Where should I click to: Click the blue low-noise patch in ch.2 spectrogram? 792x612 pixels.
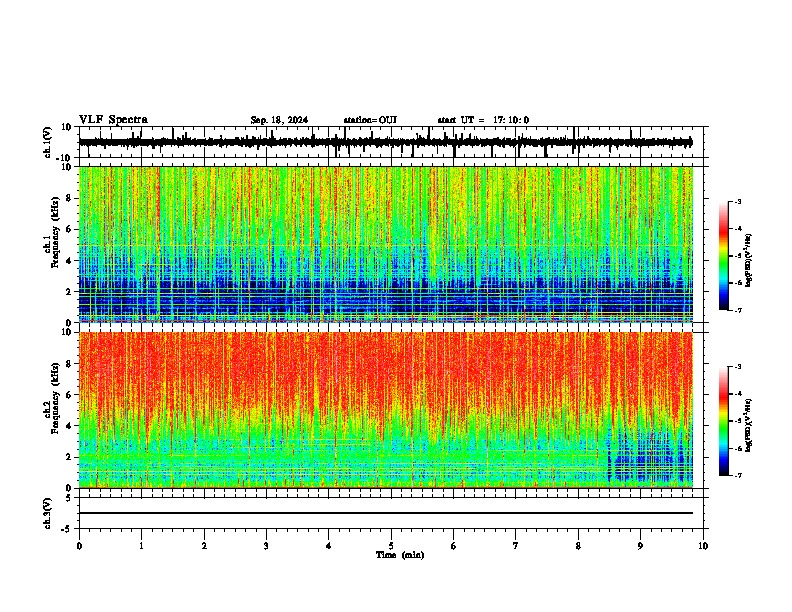650,454
